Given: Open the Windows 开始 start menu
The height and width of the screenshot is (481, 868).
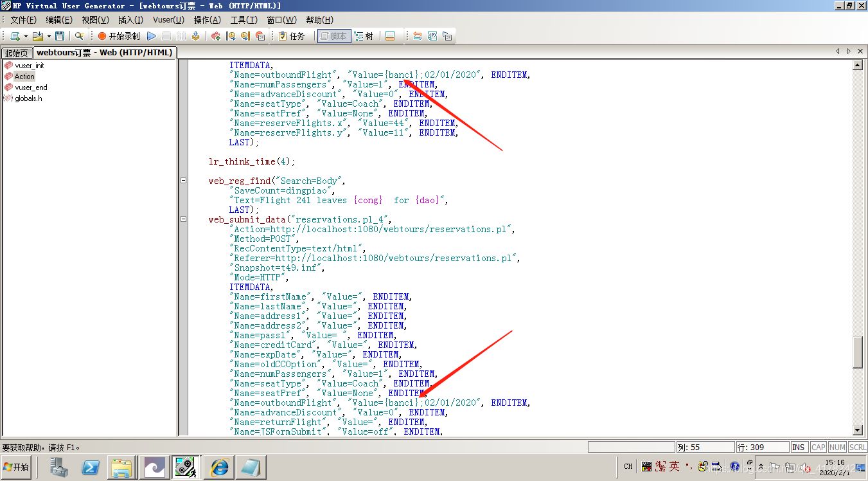Looking at the screenshot, I should tap(17, 467).
